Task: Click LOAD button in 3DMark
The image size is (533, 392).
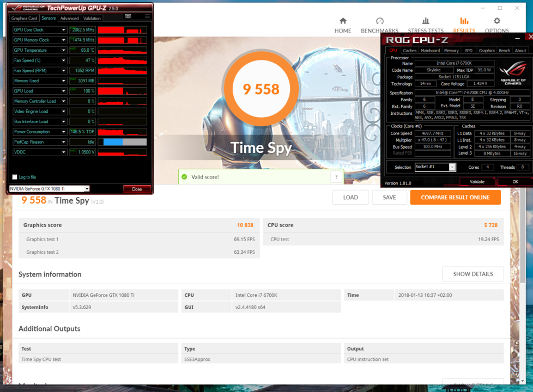Action: pos(350,197)
